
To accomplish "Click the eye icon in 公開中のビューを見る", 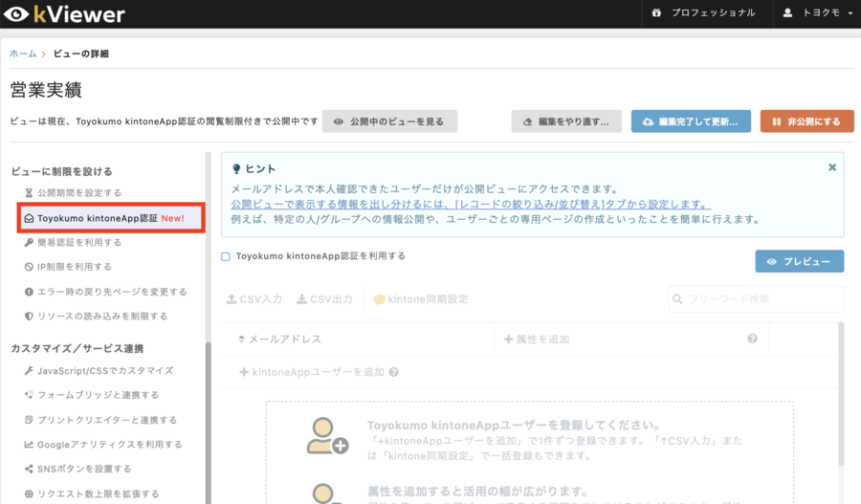I will point(339,121).
